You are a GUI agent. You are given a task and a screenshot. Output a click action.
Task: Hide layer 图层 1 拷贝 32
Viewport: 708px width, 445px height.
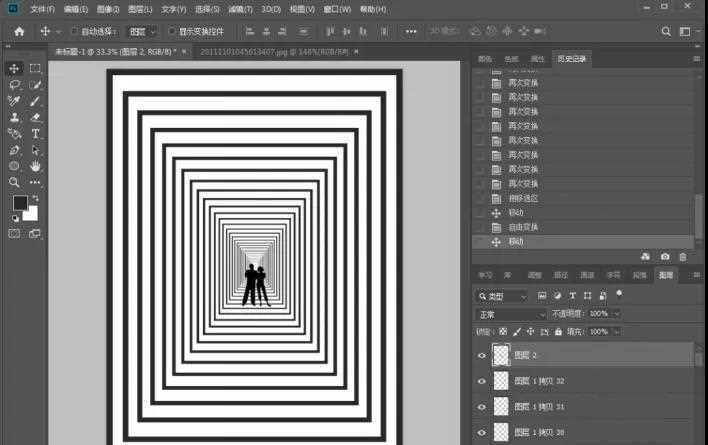click(481, 381)
